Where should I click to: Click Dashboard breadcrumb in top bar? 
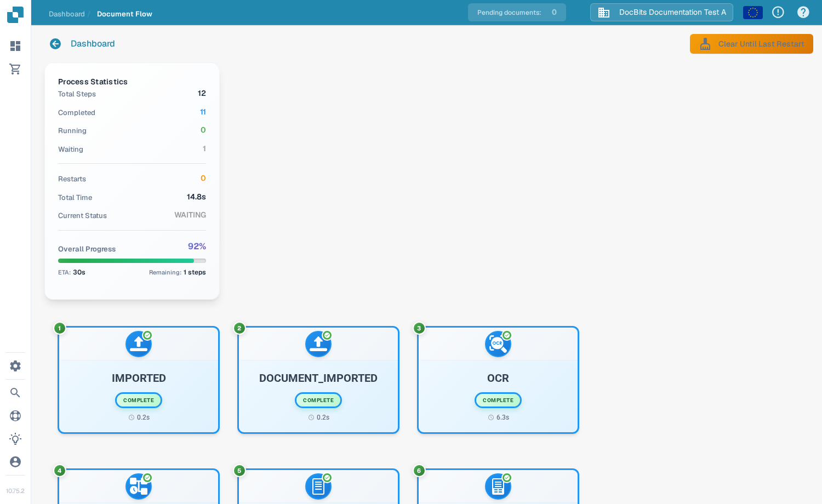pos(67,14)
